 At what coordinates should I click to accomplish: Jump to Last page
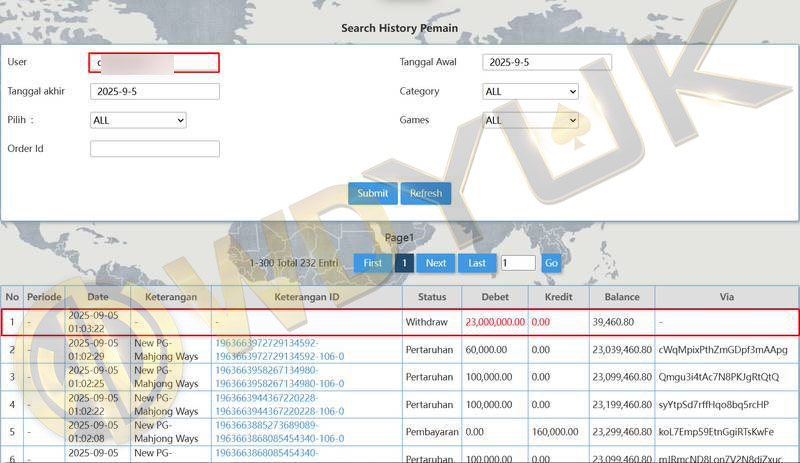click(x=477, y=263)
